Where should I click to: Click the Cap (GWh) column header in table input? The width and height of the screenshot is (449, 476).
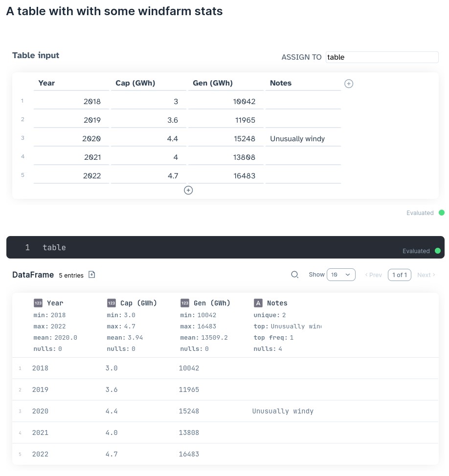(149, 83)
